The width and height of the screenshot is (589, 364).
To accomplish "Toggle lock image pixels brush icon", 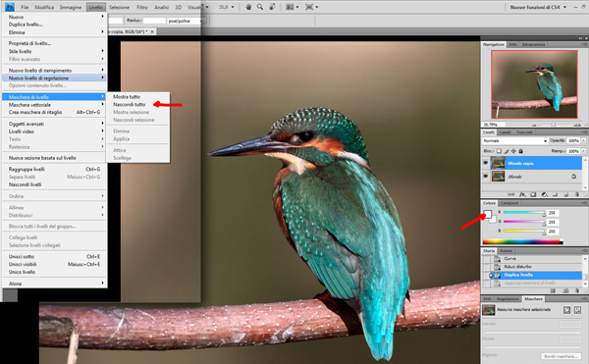I will (507, 151).
